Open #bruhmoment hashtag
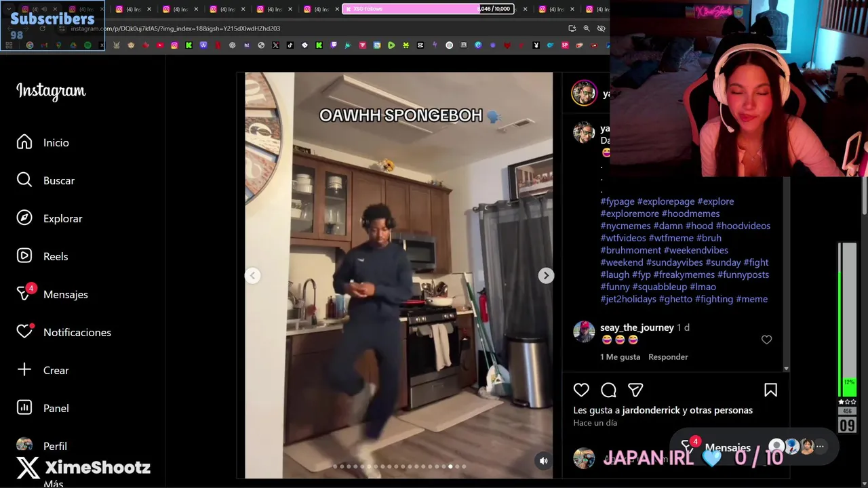 coord(631,250)
